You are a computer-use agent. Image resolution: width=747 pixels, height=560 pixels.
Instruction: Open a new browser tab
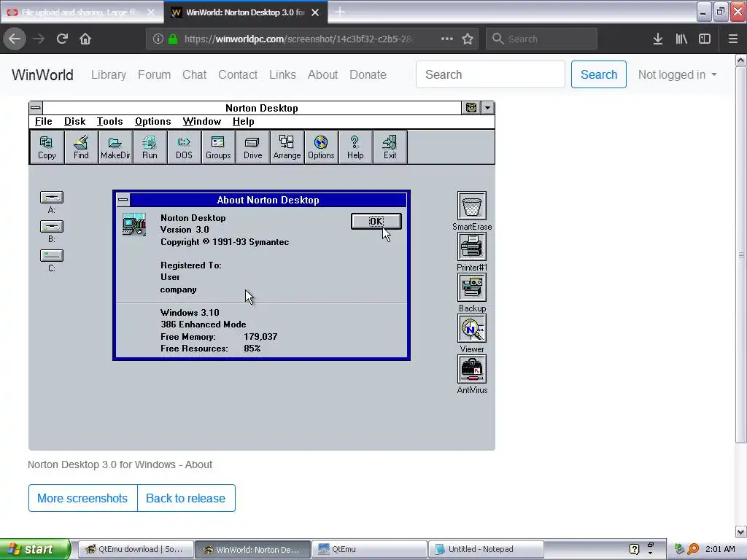(340, 12)
